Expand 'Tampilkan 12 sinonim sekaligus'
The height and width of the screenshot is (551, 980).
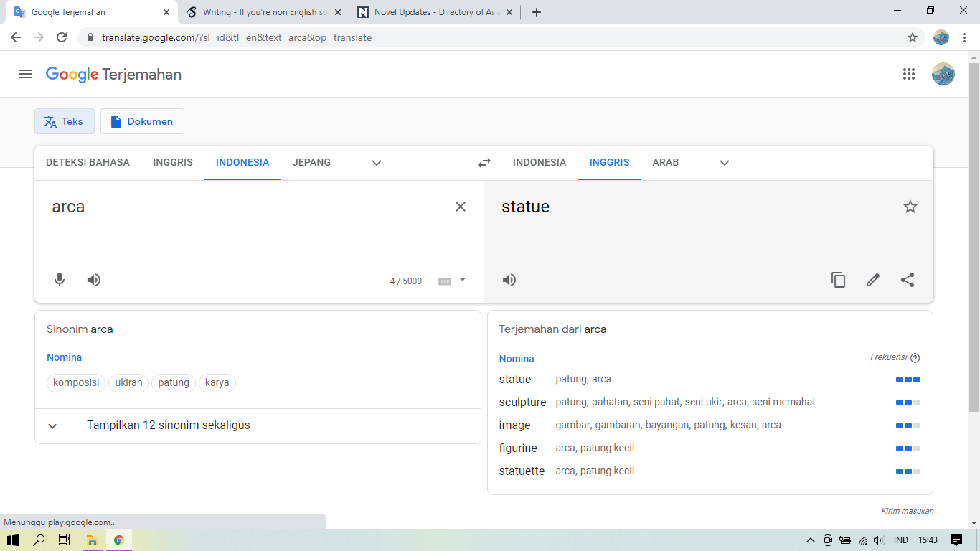click(x=168, y=425)
